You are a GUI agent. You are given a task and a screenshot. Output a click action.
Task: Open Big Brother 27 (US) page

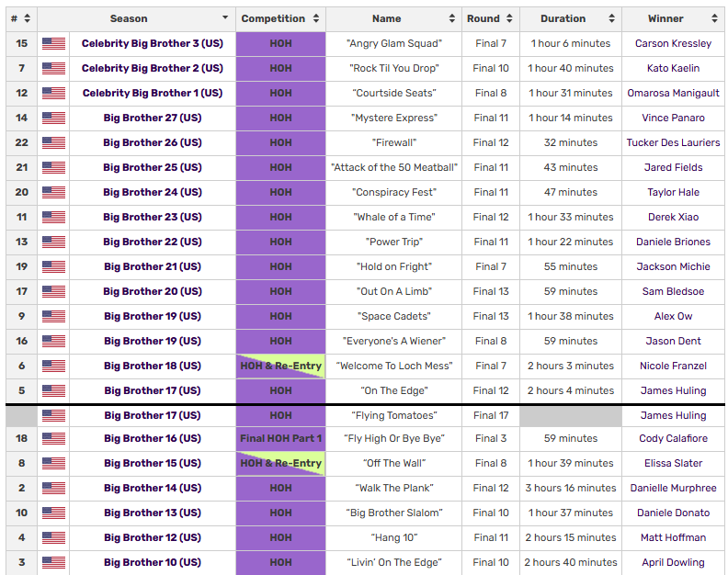coord(153,118)
